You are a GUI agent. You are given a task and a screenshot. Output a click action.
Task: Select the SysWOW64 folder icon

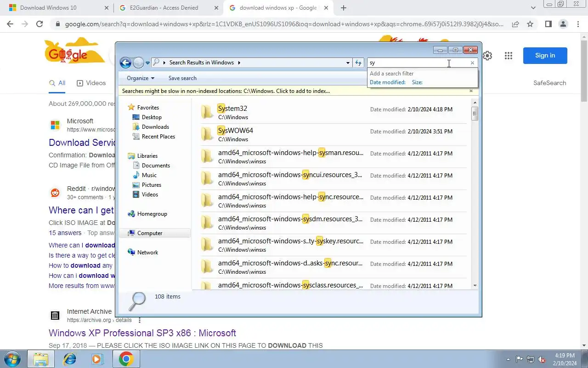[x=207, y=134]
